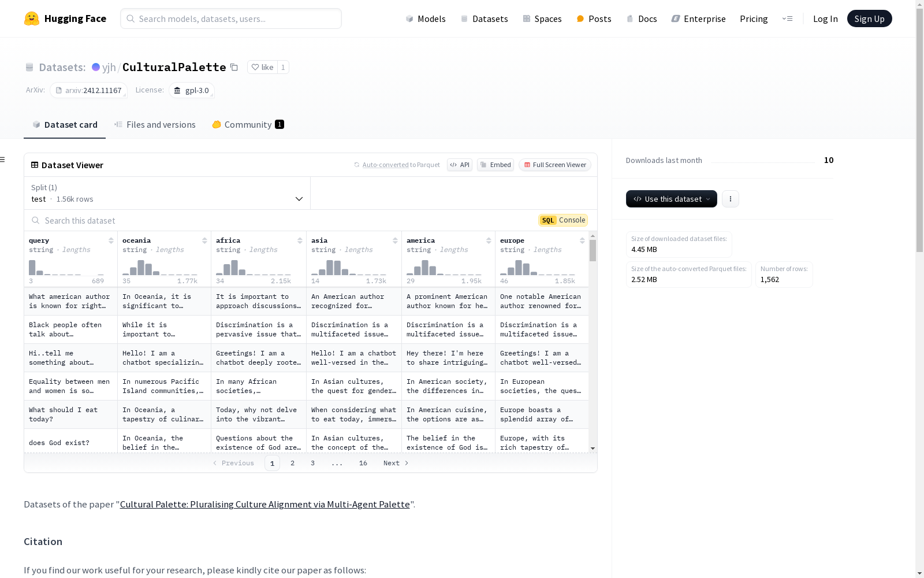
Task: Open Spaces in top navigation
Action: click(542, 18)
